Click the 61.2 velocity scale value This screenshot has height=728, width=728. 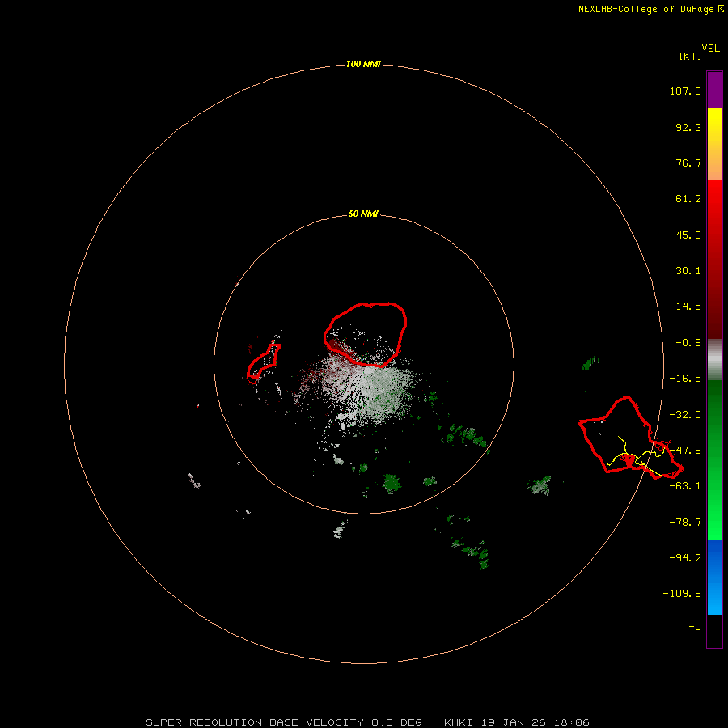point(688,199)
